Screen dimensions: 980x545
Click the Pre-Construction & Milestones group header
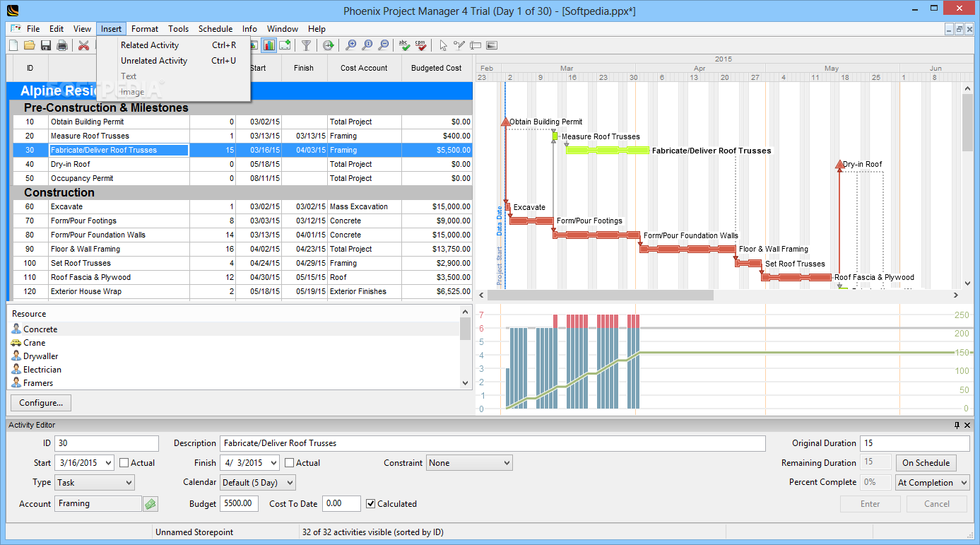coord(242,107)
